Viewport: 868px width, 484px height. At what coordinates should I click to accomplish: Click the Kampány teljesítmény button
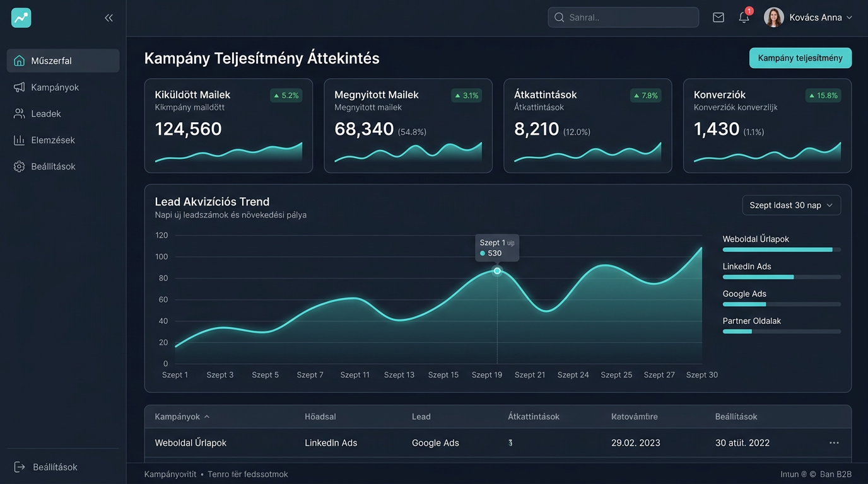(x=800, y=58)
